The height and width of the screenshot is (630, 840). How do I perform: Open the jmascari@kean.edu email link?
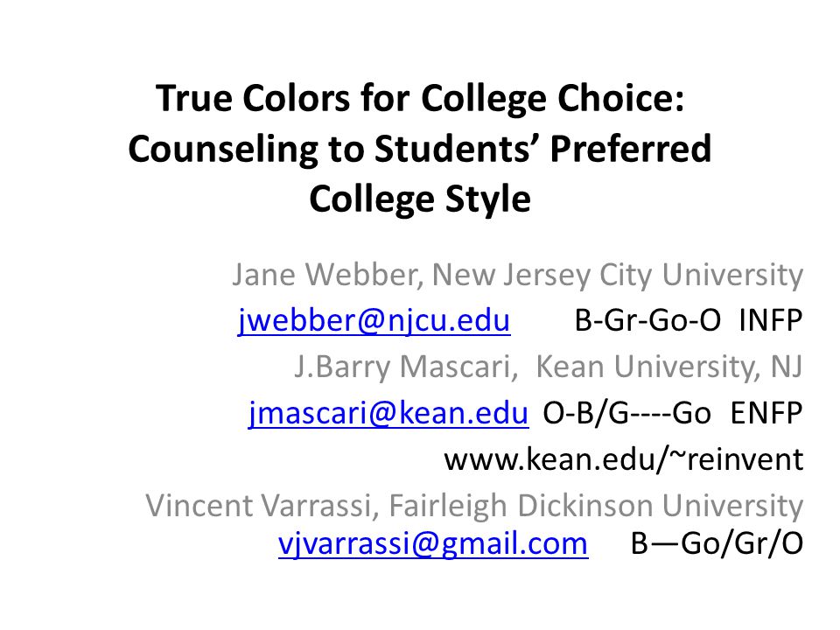[x=388, y=413]
